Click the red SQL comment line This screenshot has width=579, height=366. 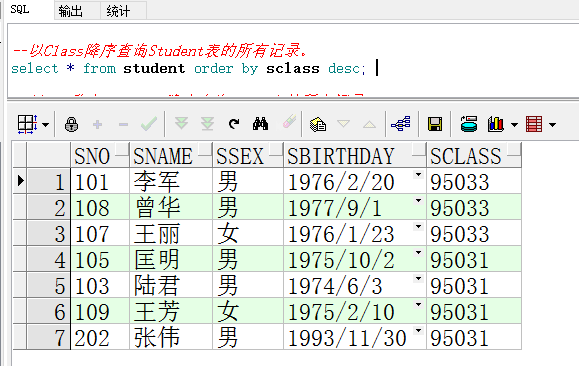(x=160, y=51)
